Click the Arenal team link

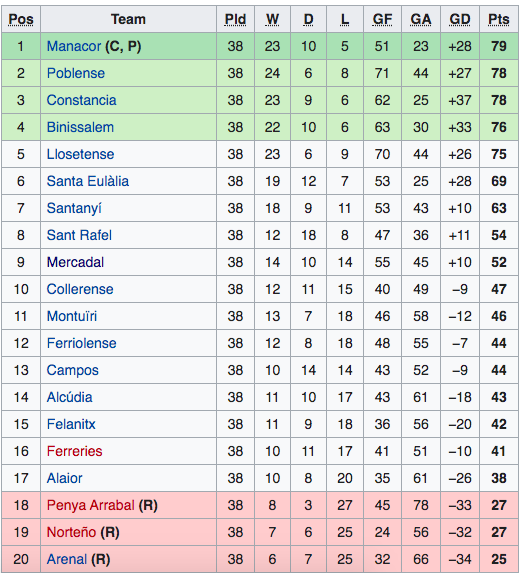67,559
